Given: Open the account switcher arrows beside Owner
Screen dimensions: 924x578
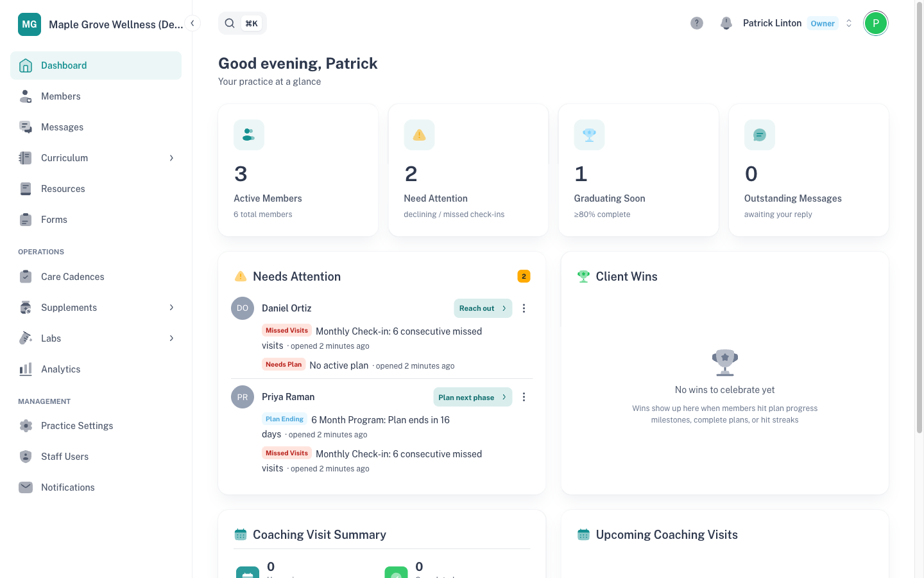Looking at the screenshot, I should click(849, 23).
